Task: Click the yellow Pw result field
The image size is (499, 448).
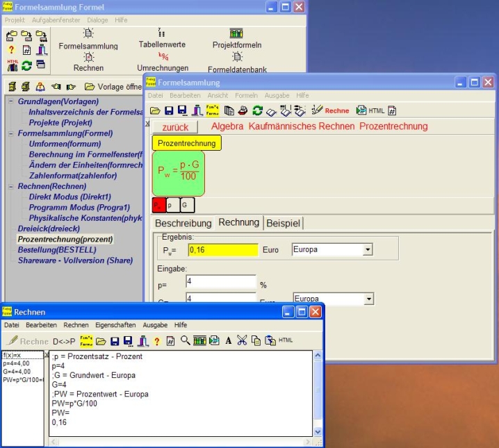Action: click(x=222, y=249)
